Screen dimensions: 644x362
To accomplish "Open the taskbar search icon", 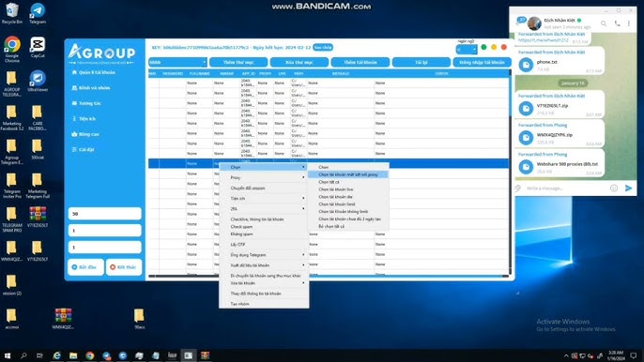I will [x=23, y=355].
